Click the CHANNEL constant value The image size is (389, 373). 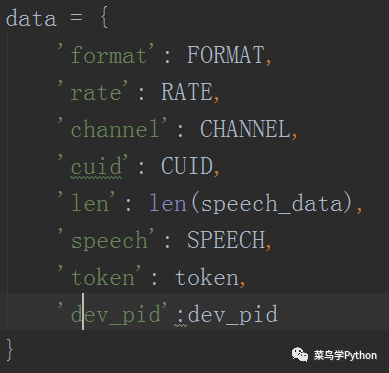point(245,129)
